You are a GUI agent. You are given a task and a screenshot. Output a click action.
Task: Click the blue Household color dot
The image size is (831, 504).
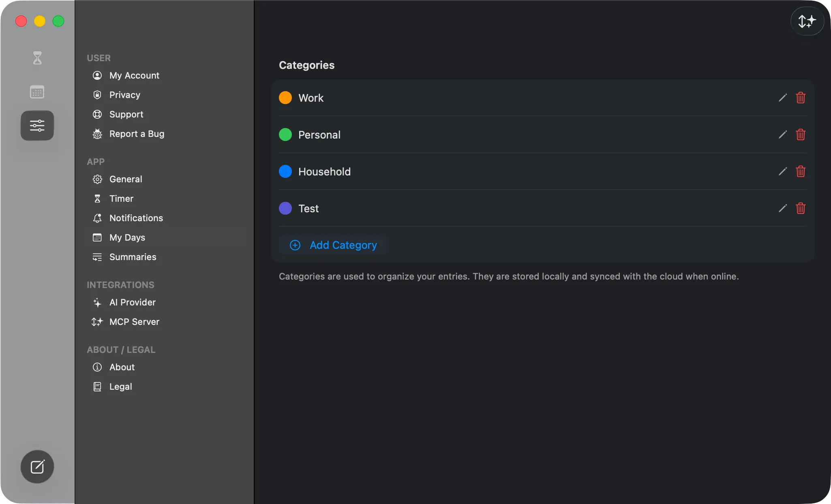(285, 171)
